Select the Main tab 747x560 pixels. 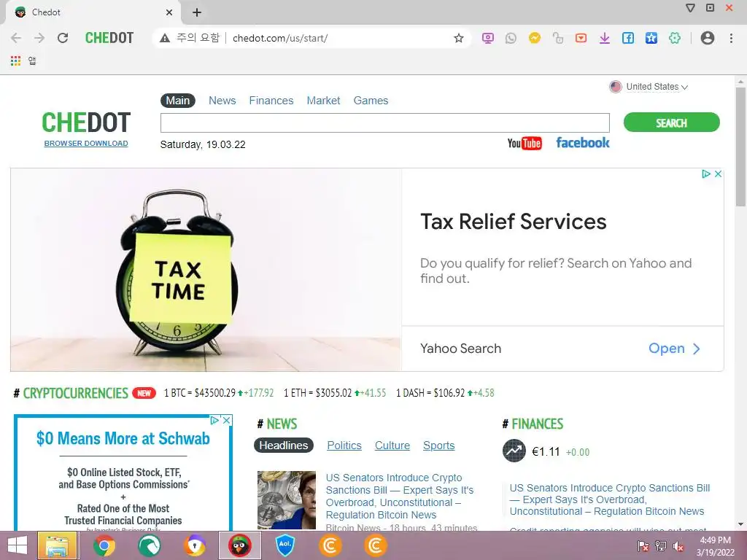pyautogui.click(x=178, y=101)
